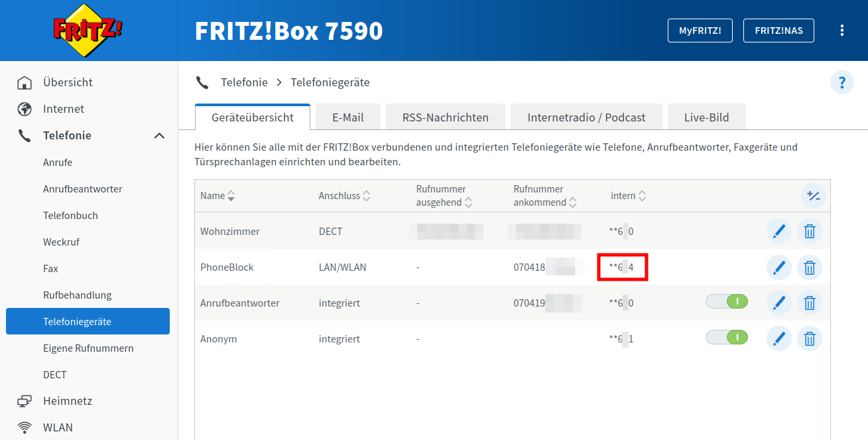
Task: Click the table column plus/minus settings icon
Action: coord(813,196)
